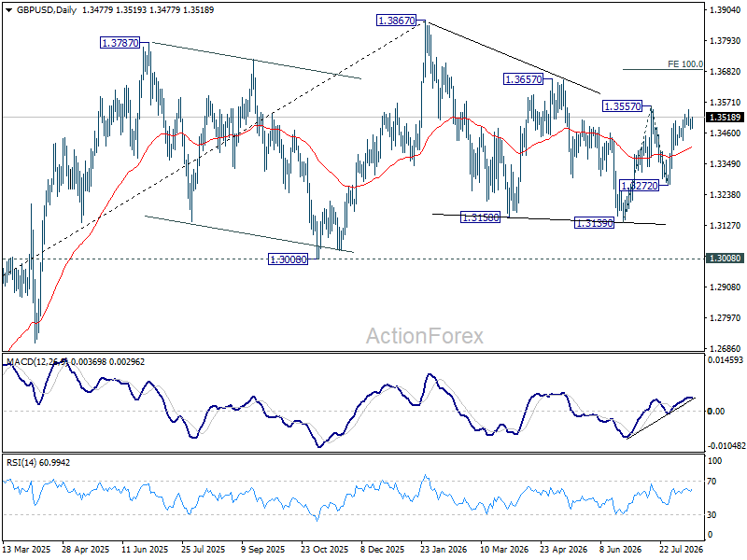Click the 1.31390 support label
The image size is (747, 560).
594,223
